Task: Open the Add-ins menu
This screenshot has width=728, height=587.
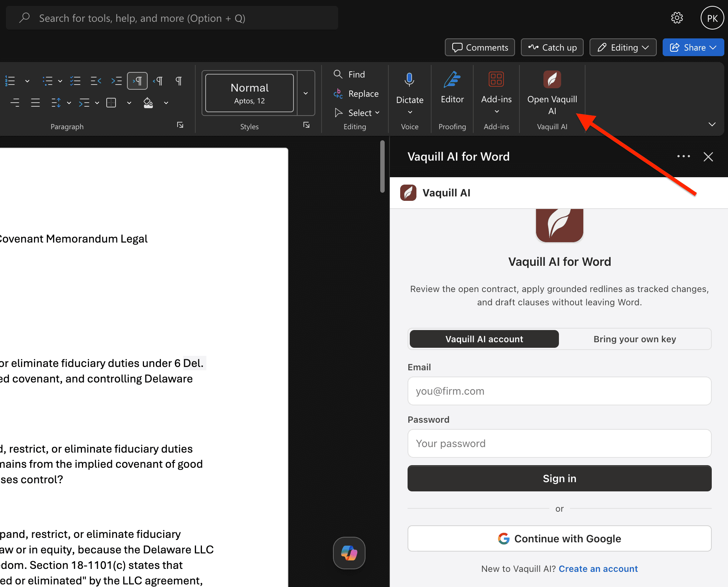Action: [497, 92]
